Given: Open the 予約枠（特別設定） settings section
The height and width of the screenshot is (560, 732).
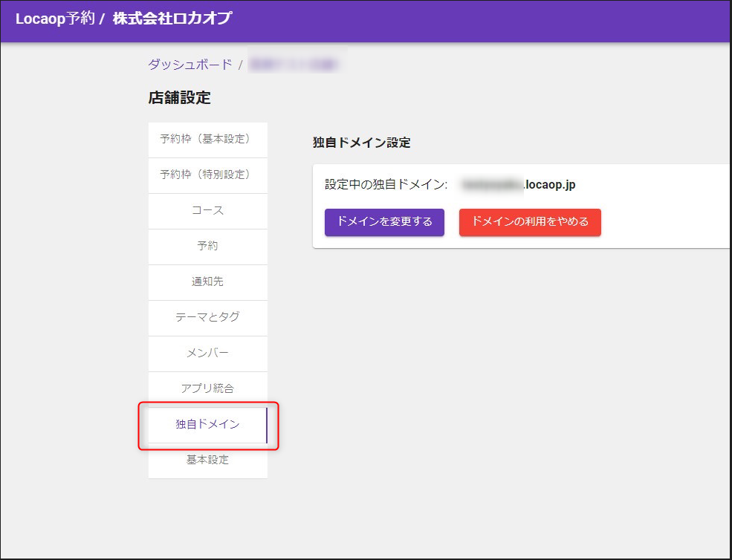Looking at the screenshot, I should click(208, 175).
